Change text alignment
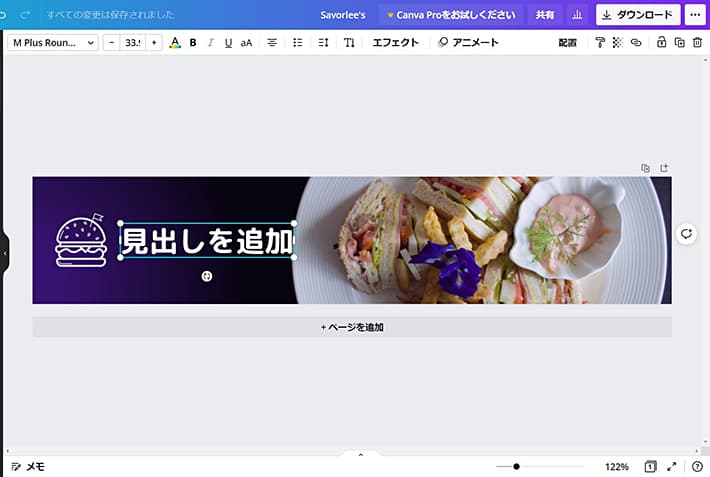 (272, 43)
